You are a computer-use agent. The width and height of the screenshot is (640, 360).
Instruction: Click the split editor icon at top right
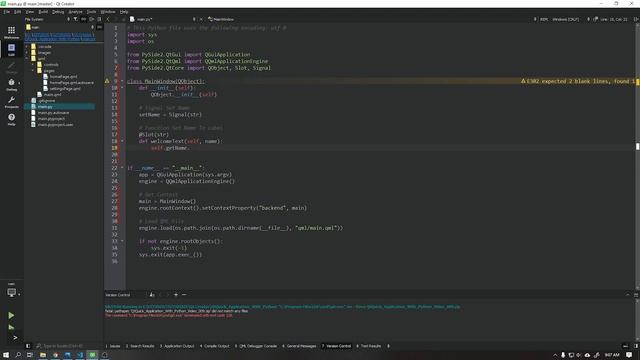tap(636, 19)
